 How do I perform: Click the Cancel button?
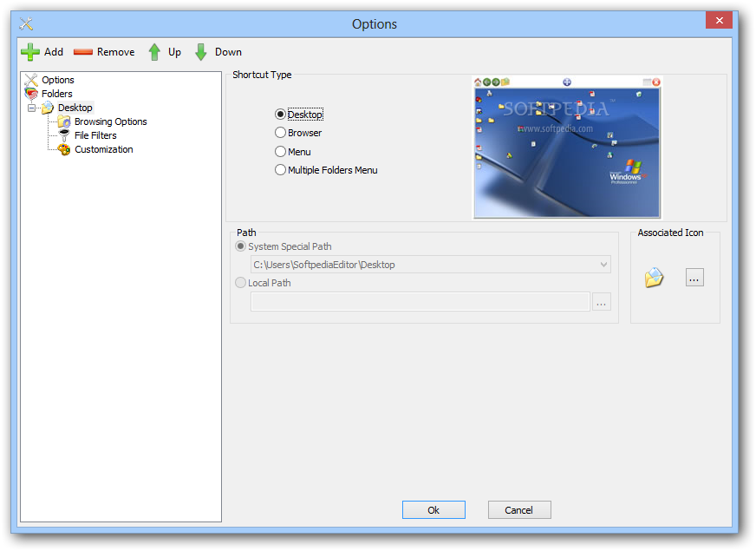(518, 510)
